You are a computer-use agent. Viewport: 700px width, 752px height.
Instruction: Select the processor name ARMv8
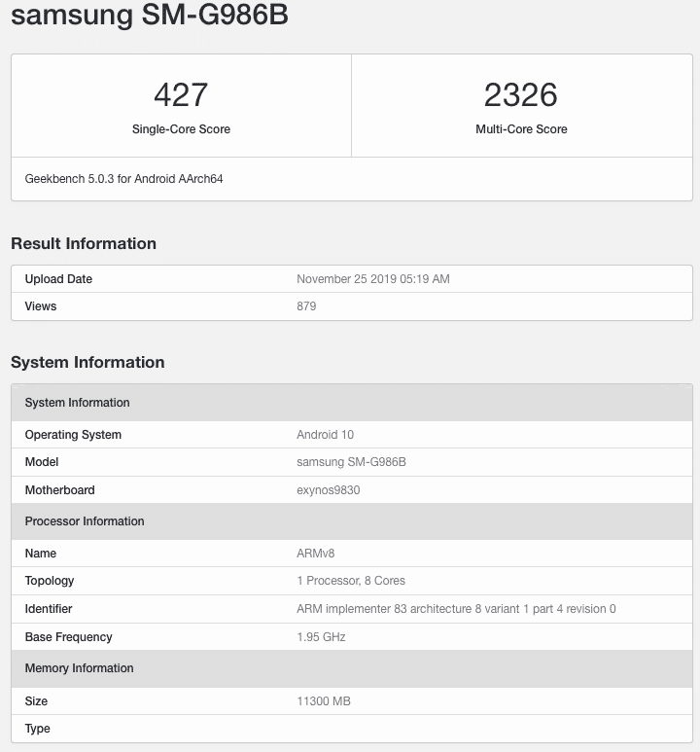[315, 554]
